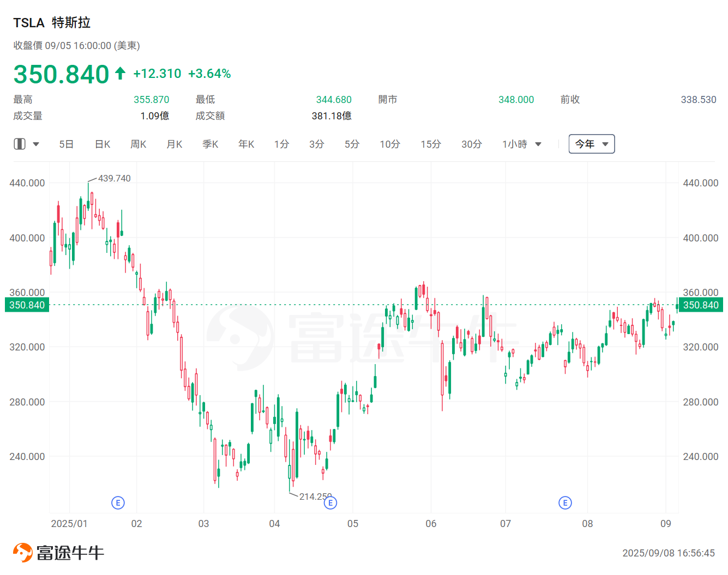
Task: Select the 30分 interval
Action: point(471,144)
